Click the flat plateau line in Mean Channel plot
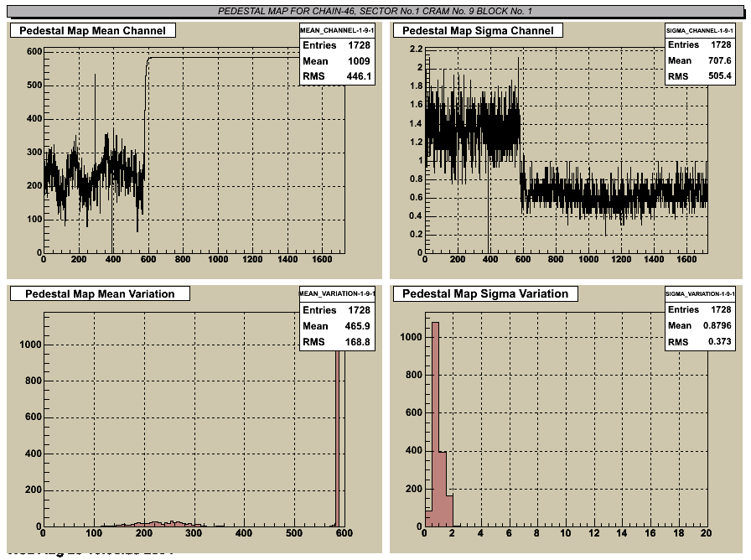The height and width of the screenshot is (560, 751). coord(225,58)
